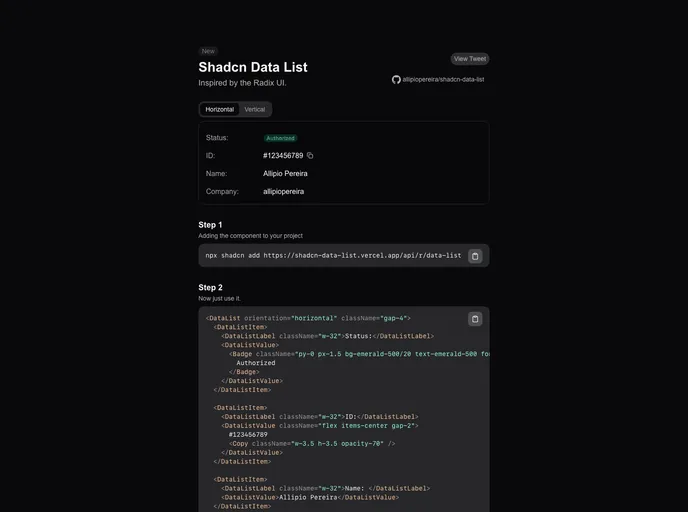
Task: Click the Badge className code line
Action: (359, 354)
